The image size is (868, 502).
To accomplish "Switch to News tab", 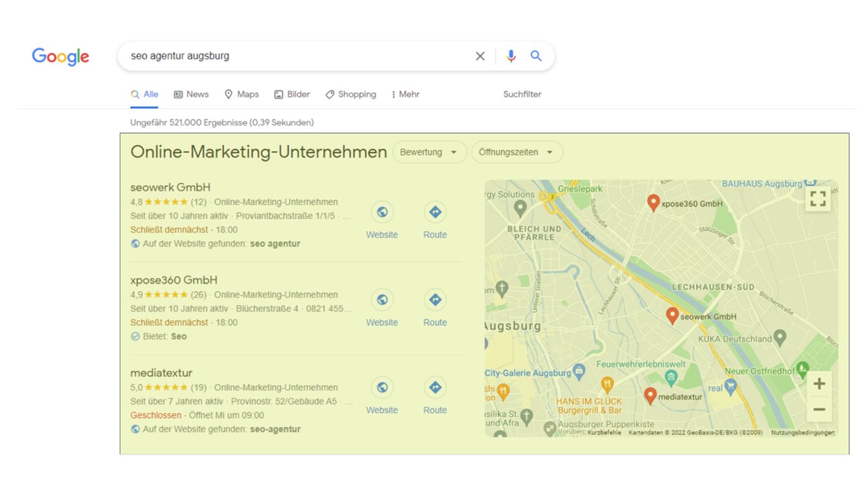I will [x=191, y=94].
